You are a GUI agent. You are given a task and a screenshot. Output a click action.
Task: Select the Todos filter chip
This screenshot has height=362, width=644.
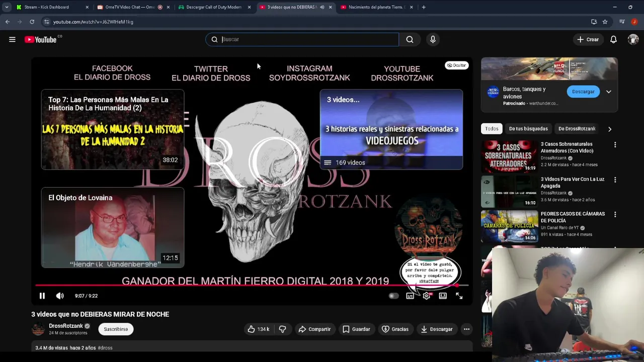[x=492, y=129]
